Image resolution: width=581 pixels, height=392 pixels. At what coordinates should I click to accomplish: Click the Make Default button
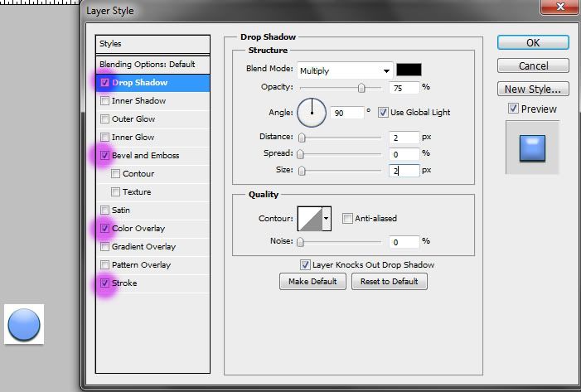312,282
